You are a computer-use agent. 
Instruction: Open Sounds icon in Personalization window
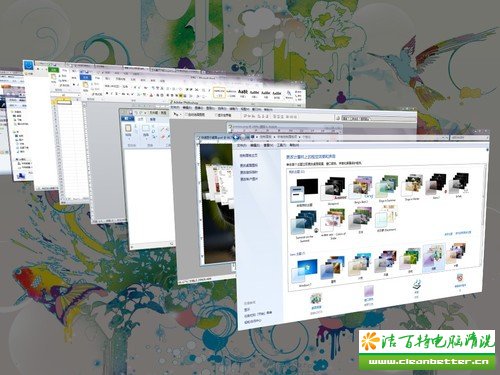[x=417, y=285]
